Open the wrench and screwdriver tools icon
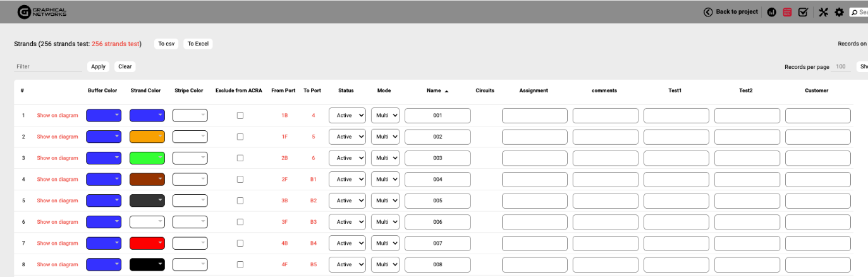This screenshot has width=868, height=277. point(823,12)
